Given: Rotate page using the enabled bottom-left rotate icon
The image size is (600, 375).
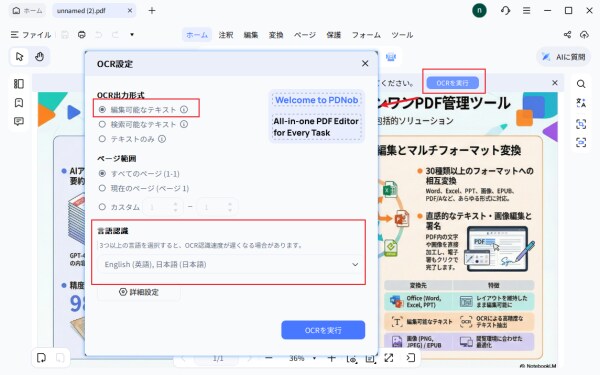Looking at the screenshot, I should click(41, 358).
